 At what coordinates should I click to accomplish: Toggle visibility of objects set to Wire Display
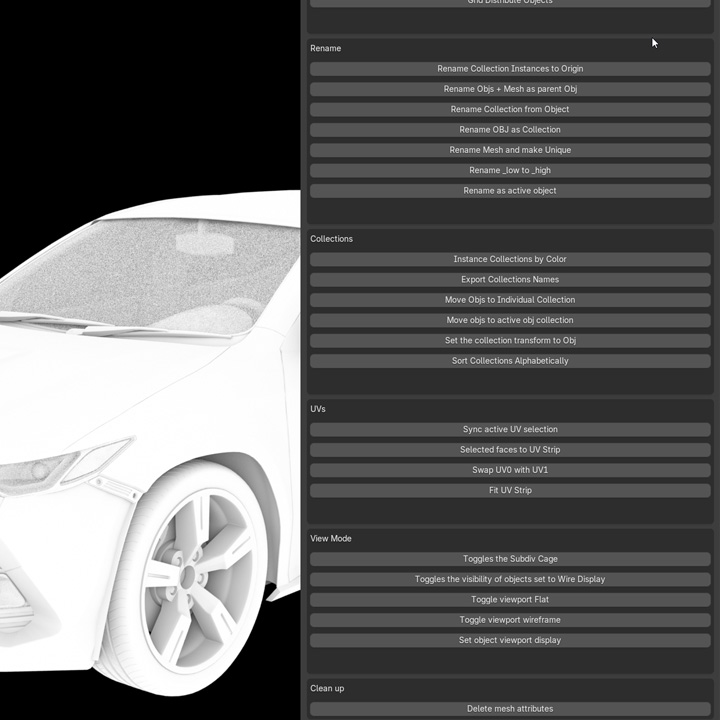510,579
